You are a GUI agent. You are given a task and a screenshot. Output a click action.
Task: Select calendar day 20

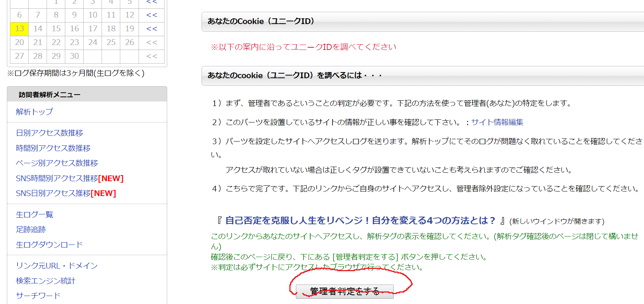click(x=19, y=42)
